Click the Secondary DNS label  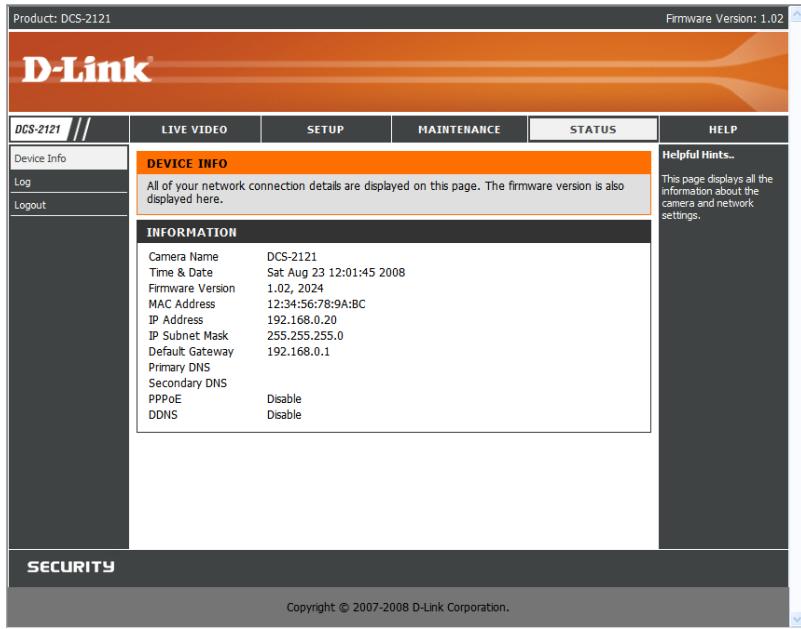pyautogui.click(x=187, y=383)
